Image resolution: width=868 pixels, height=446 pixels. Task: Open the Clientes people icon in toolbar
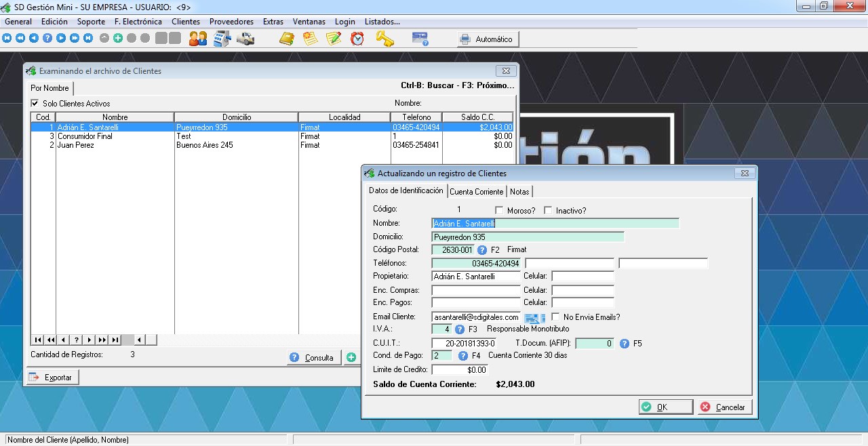click(198, 39)
